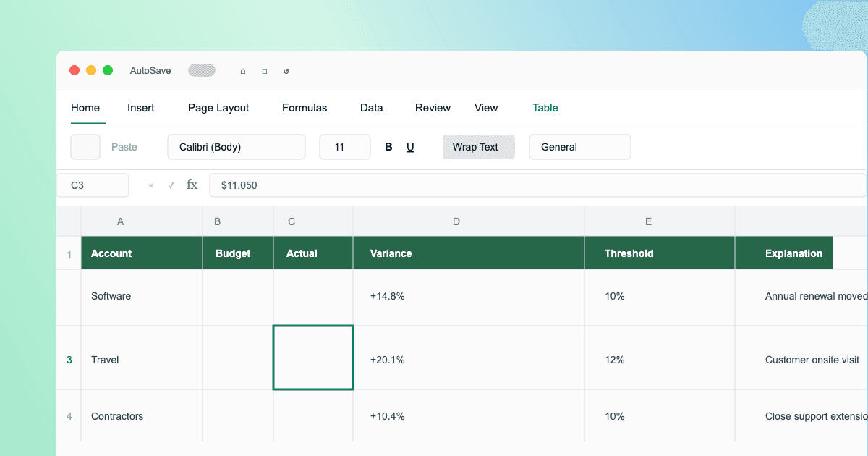Select the Close support extension explanation cell
Image resolution: width=868 pixels, height=456 pixels.
[801, 416]
